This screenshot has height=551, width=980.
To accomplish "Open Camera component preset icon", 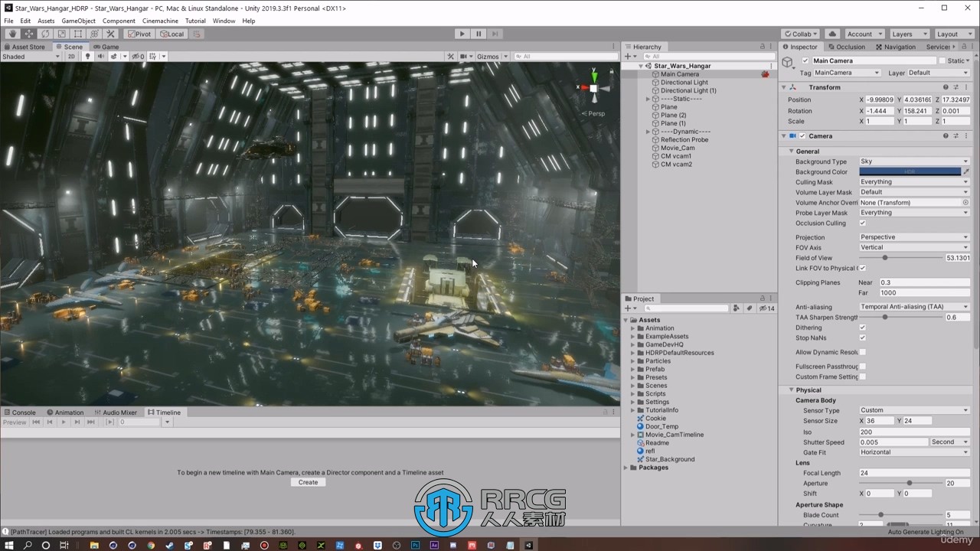I will [956, 136].
